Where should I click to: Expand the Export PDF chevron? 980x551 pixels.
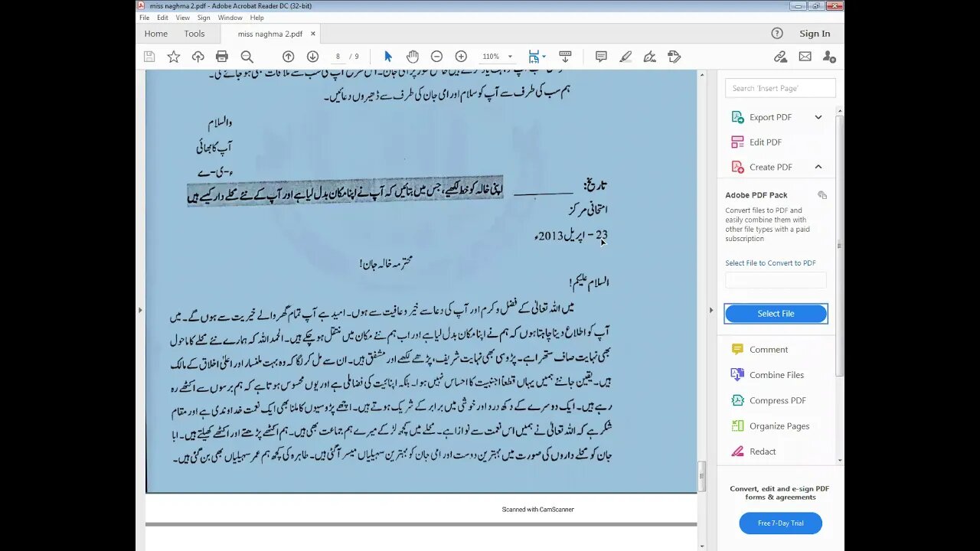(x=818, y=117)
